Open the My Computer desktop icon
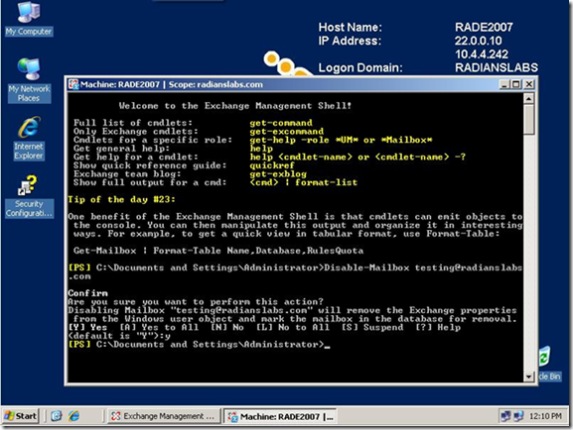Viewport: 573px width, 430px height. tap(29, 18)
